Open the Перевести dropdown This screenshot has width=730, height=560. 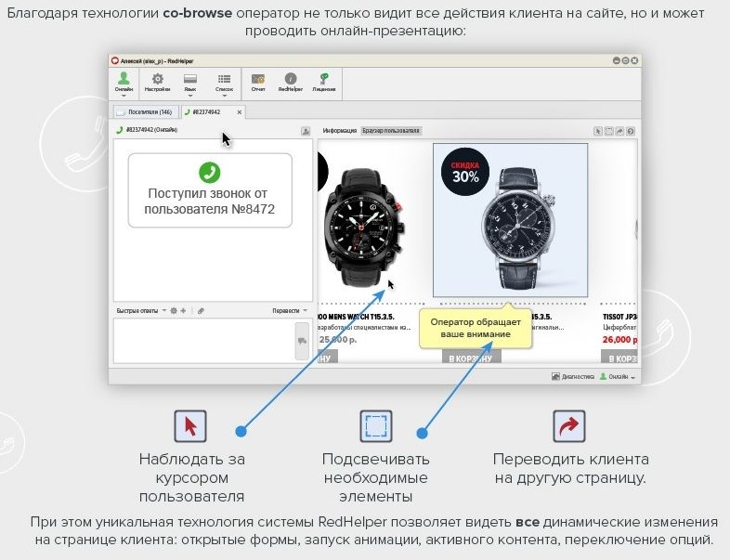click(290, 310)
